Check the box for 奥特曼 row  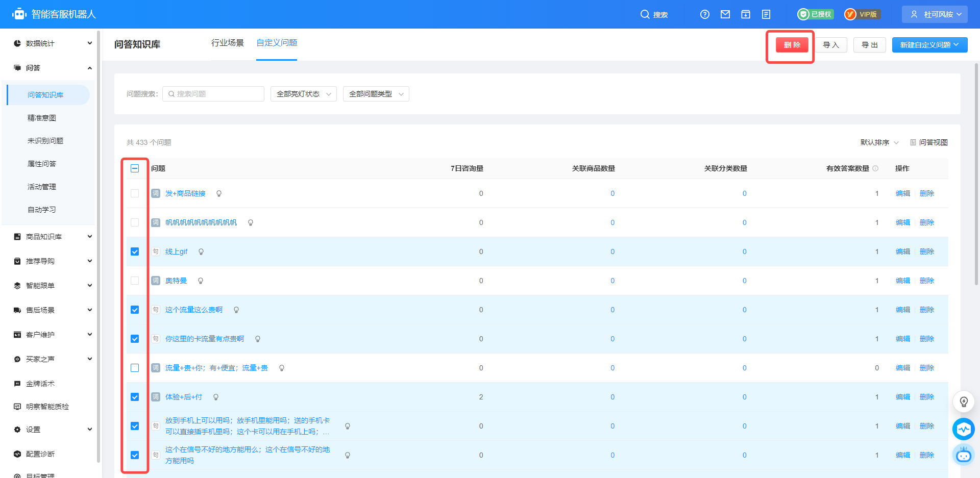tap(135, 281)
